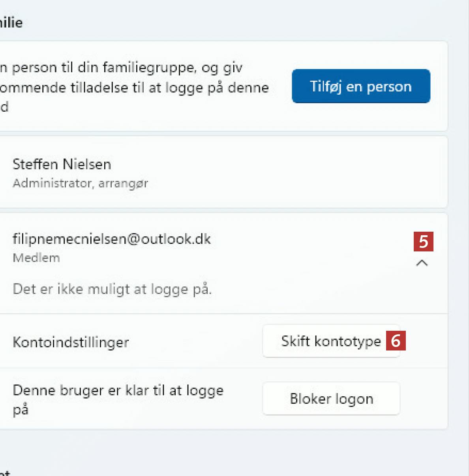Screen dimensions: 469x476
Task: Click the red step marker 5
Action: click(x=423, y=242)
